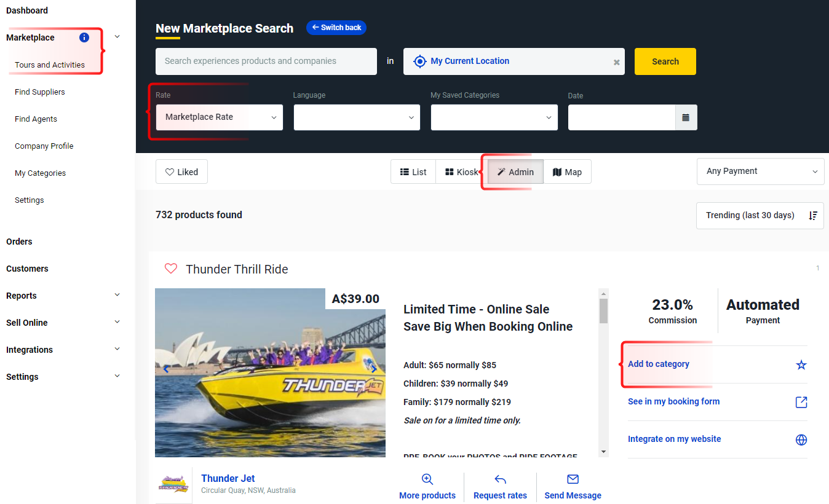Open Find Suppliers in the sidebar
Image resolution: width=829 pixels, height=504 pixels.
tap(40, 92)
